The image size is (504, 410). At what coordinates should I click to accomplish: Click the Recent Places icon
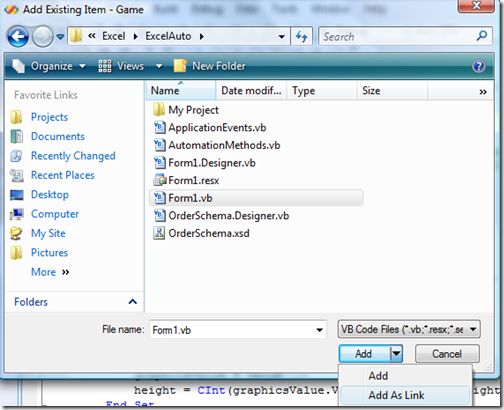pyautogui.click(x=16, y=175)
